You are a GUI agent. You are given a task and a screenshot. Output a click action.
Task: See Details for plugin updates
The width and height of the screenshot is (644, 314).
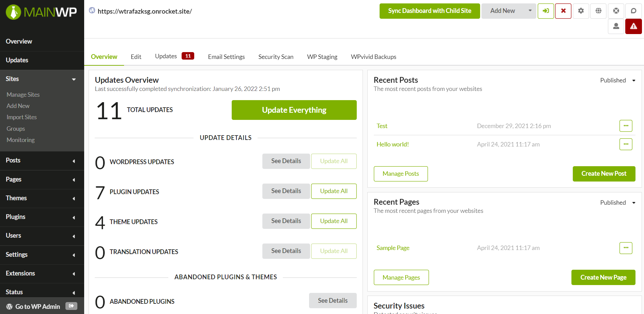[x=286, y=191]
